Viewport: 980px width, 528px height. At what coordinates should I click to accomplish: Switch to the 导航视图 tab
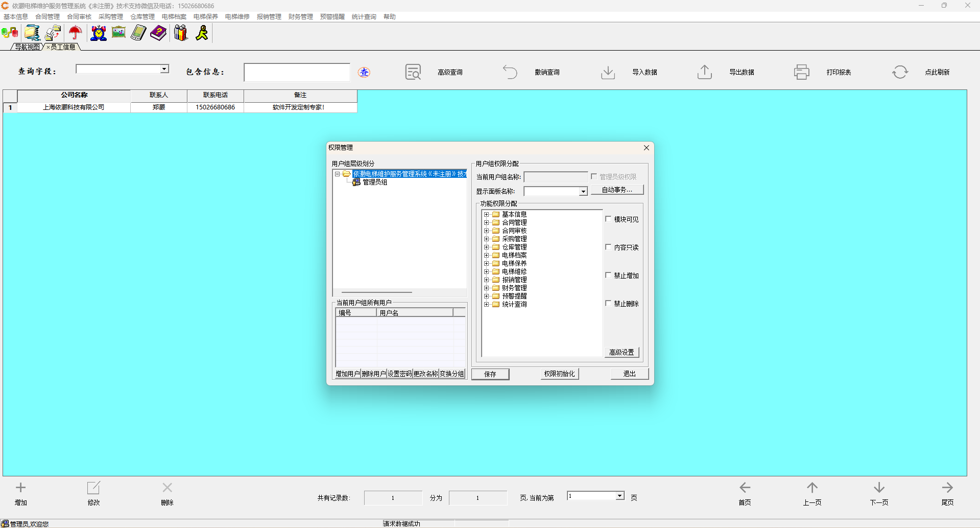27,47
